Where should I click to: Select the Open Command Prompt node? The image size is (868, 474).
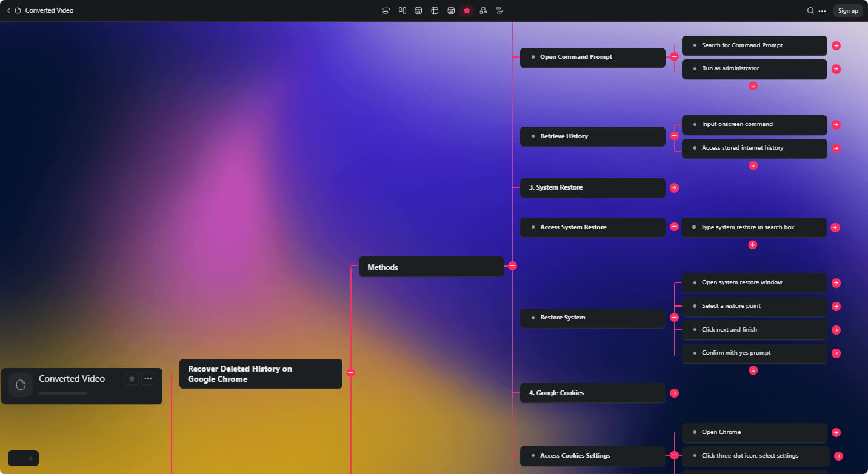(x=593, y=57)
